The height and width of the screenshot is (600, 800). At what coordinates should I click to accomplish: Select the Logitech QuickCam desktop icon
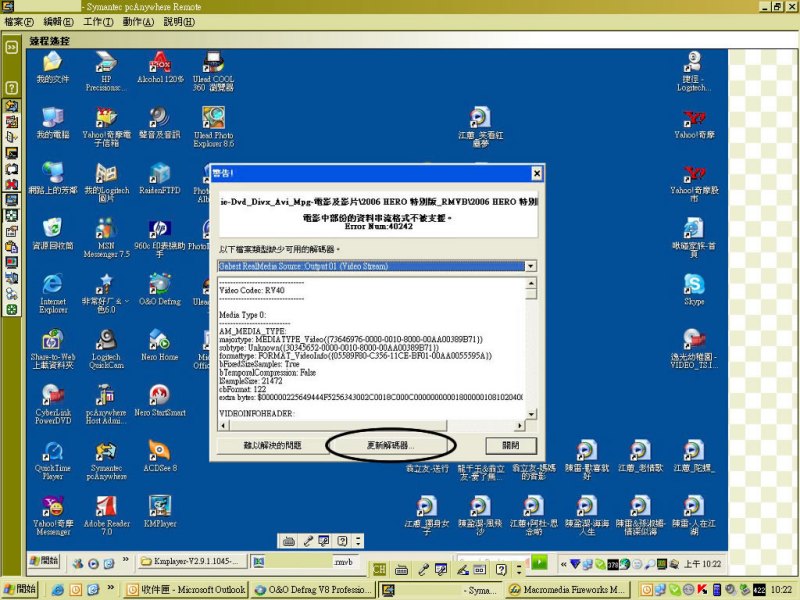click(x=106, y=349)
